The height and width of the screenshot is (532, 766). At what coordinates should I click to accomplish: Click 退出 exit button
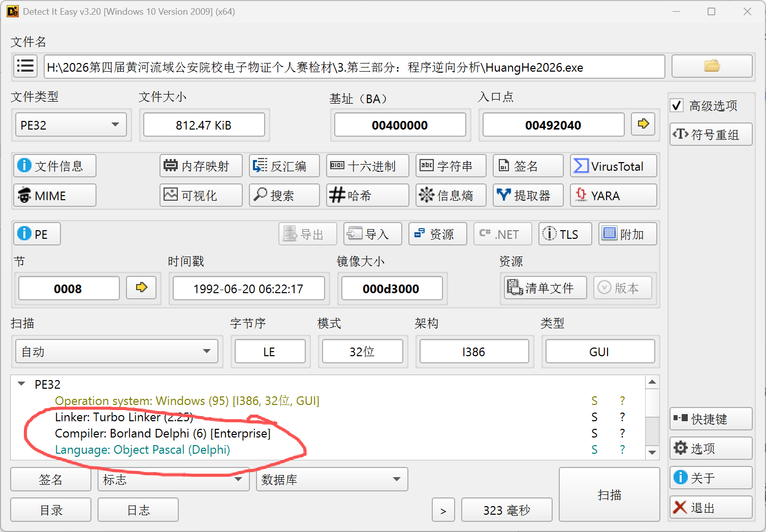coord(711,507)
